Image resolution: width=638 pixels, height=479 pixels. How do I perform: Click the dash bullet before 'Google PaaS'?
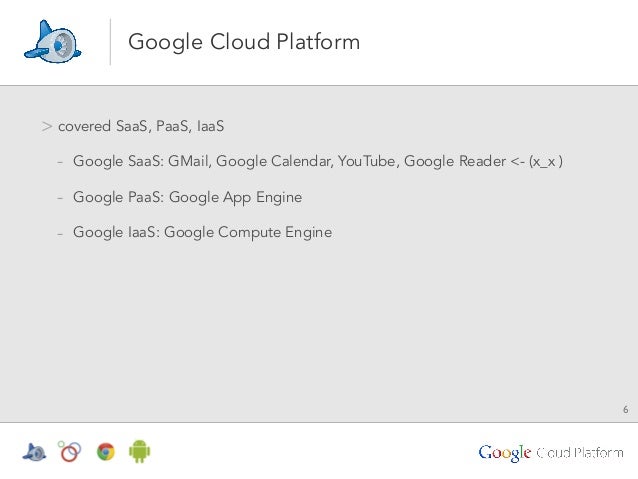tap(60, 198)
